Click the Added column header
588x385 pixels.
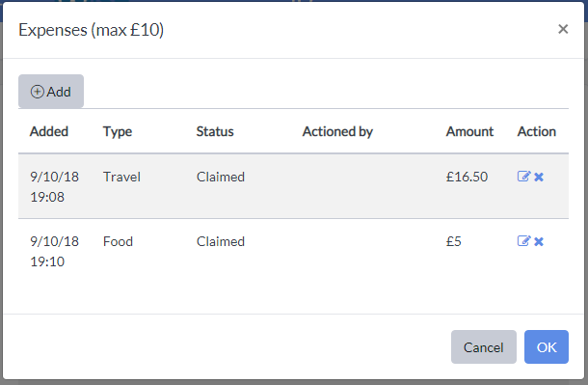(49, 131)
